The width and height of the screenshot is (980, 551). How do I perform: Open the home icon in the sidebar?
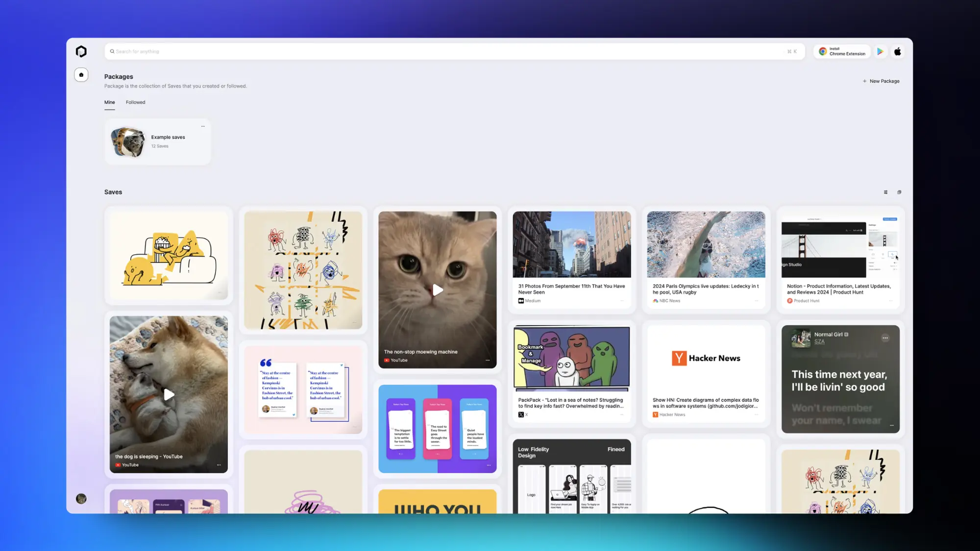pos(81,74)
